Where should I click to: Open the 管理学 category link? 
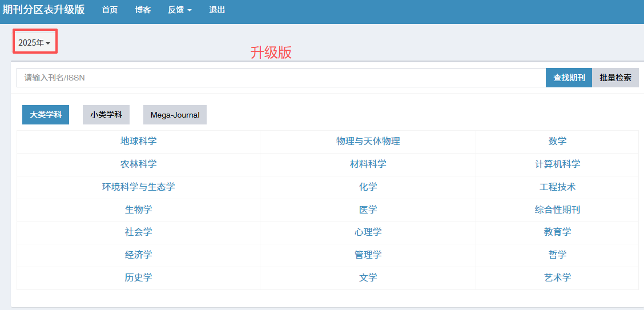[368, 255]
